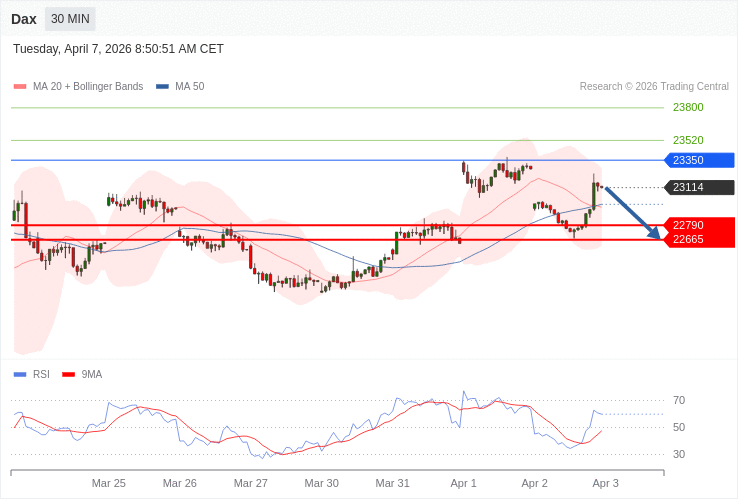Click the chart date and time text
This screenshot has height=500, width=738.
[118, 49]
